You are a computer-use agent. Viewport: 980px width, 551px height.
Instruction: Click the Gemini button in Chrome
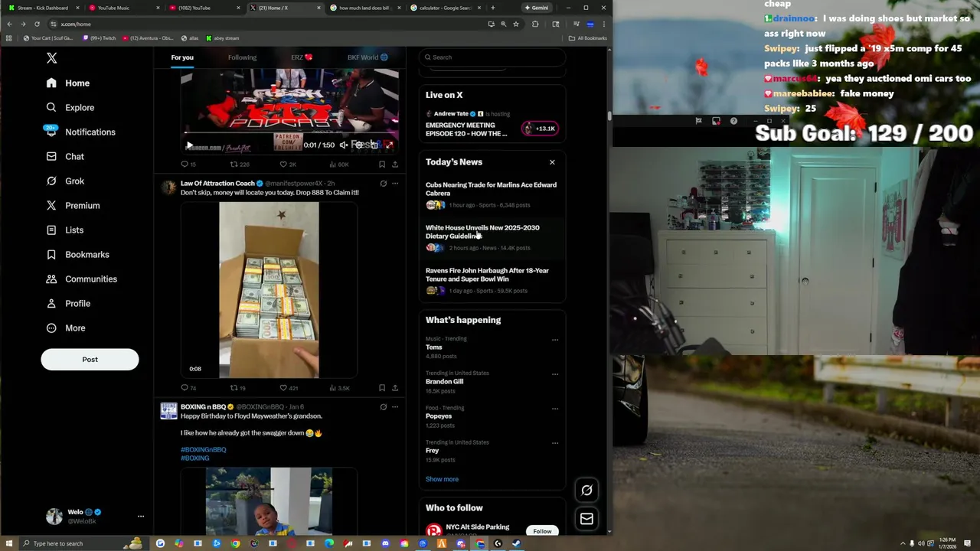[536, 8]
